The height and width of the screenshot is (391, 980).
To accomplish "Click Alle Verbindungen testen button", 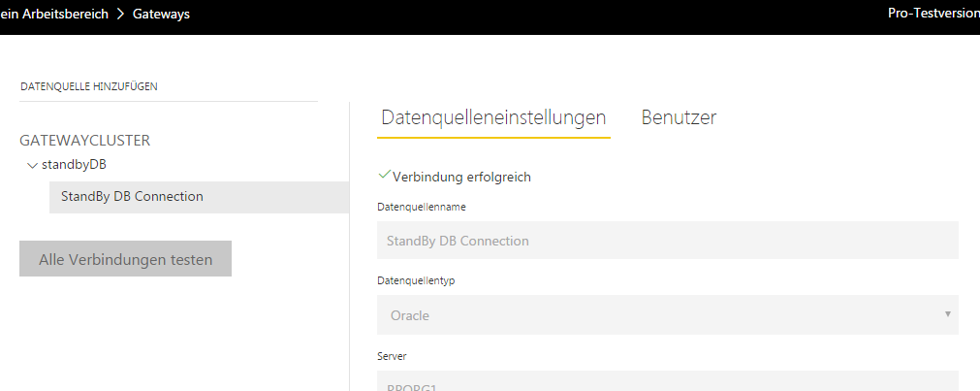I will pos(126,258).
